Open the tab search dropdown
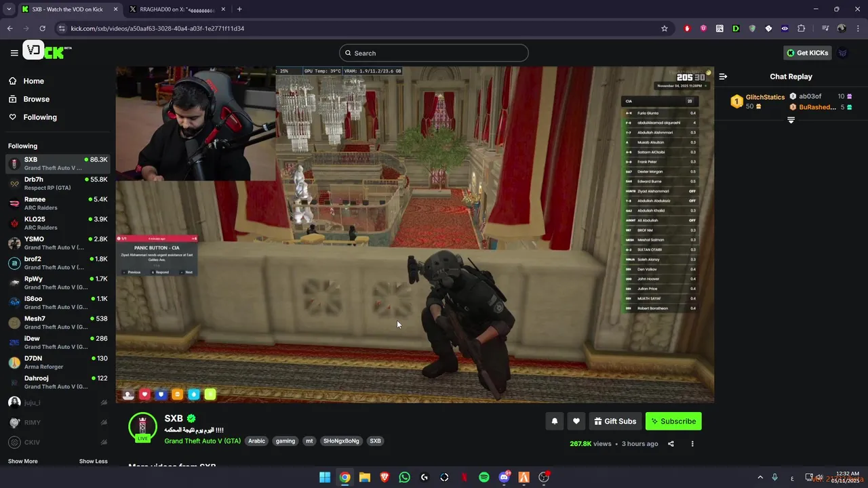Viewport: 868px width, 488px height. tap(9, 9)
